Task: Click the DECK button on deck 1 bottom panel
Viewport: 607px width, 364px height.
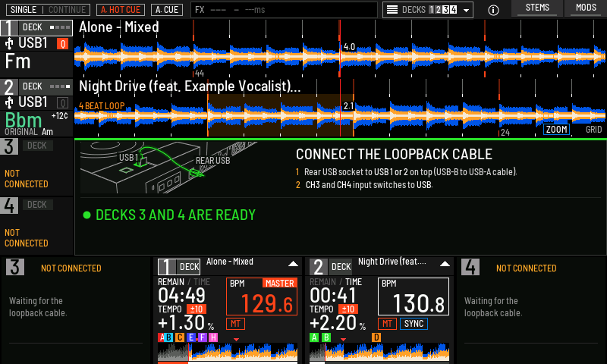Action: coord(189,267)
